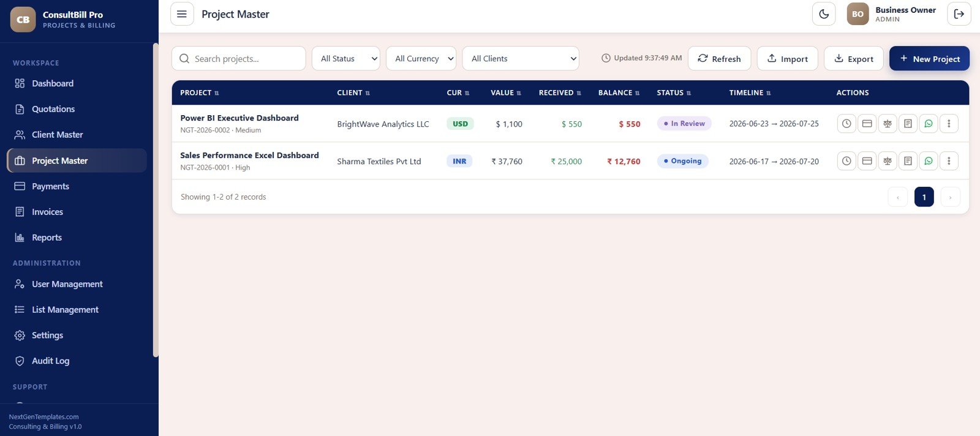The image size is (980, 436).
Task: Open the All Status filter dropdown
Action: (346, 59)
